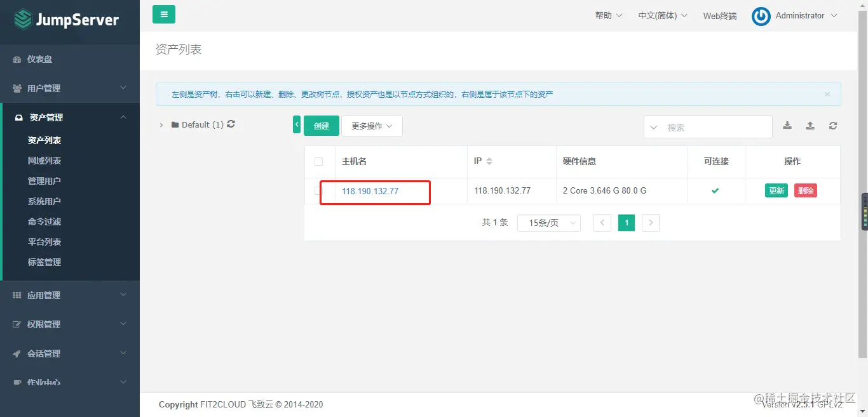Click the IP cell 118.190.132.77
This screenshot has height=417, width=868.
503,190
